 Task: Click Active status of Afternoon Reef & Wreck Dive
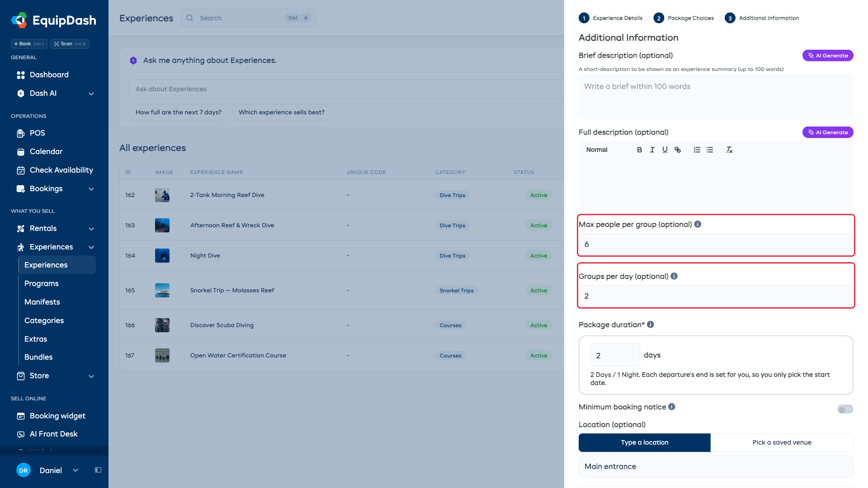[x=539, y=225]
